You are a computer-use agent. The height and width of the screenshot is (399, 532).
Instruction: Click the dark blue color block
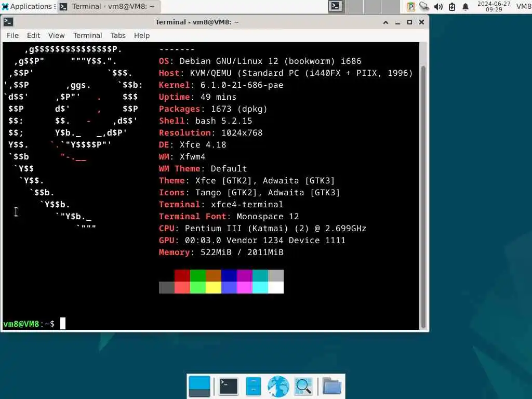click(229, 275)
